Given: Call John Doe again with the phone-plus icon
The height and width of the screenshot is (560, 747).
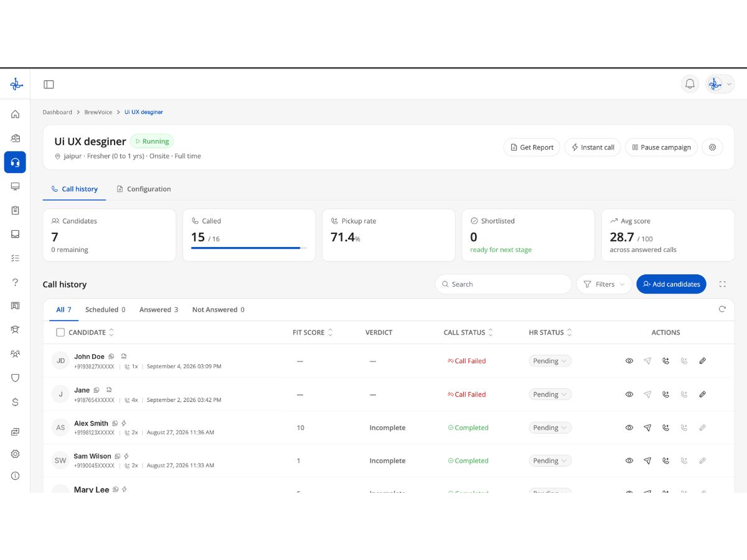Looking at the screenshot, I should pyautogui.click(x=665, y=361).
